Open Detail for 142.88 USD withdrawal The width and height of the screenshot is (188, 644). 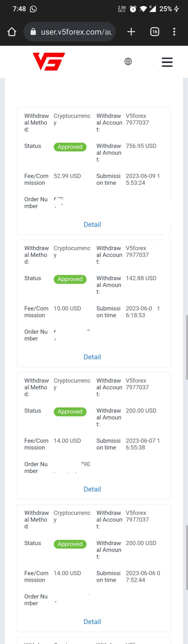click(x=92, y=357)
